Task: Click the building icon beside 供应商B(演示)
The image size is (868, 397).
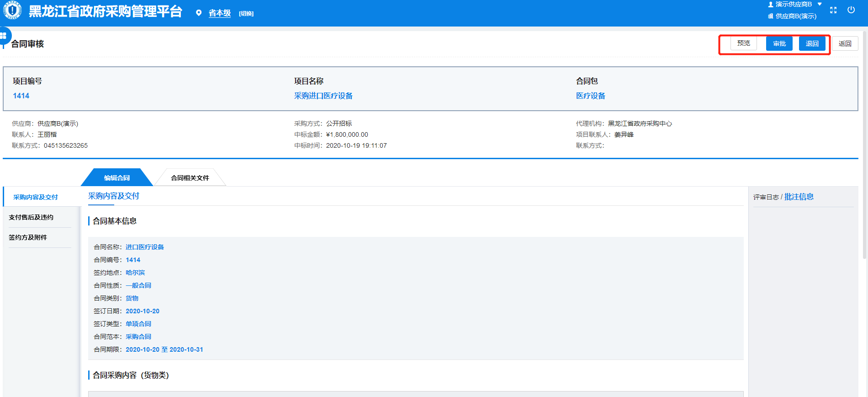Action: tap(771, 16)
